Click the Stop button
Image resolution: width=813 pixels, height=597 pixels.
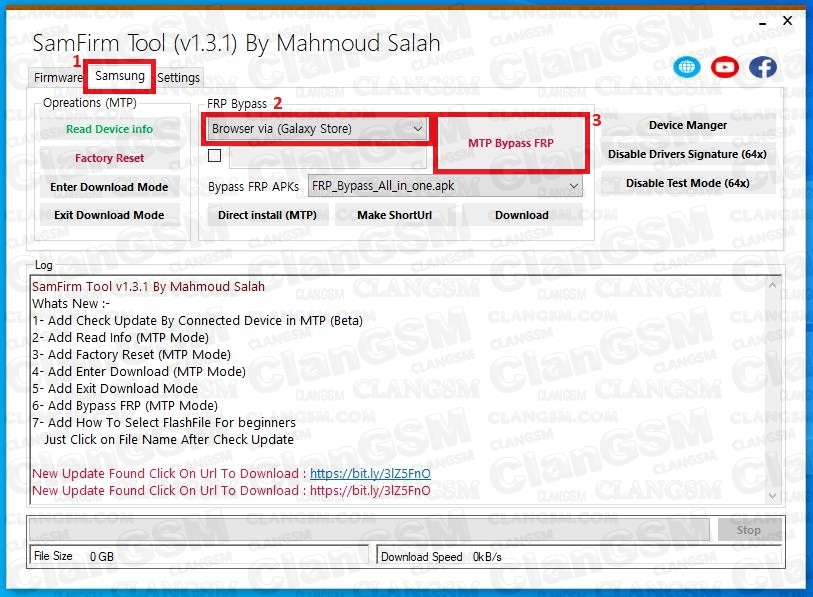(x=749, y=530)
